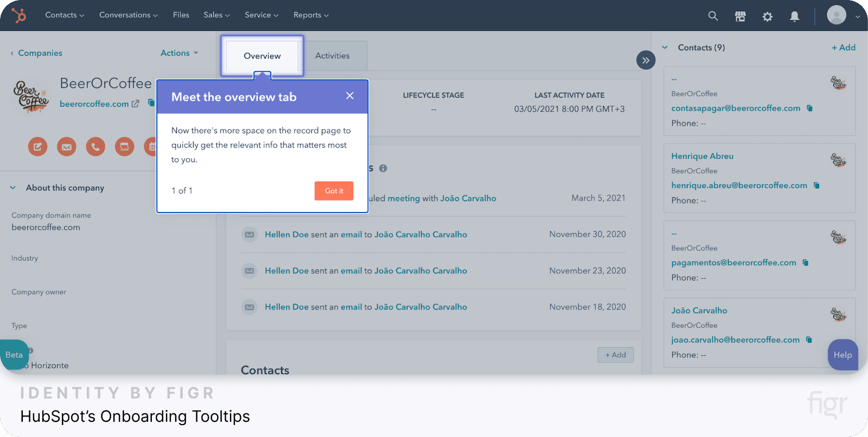
Task: Click company logo on contasapagar card
Action: (x=839, y=82)
